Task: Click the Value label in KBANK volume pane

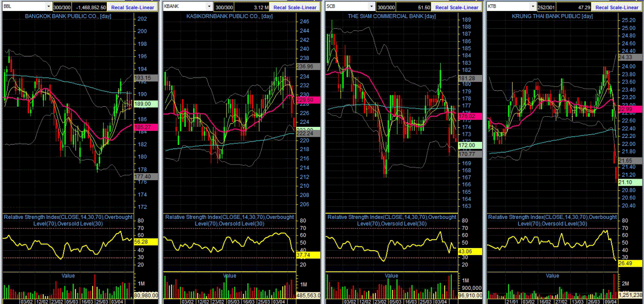Action: 229,276
